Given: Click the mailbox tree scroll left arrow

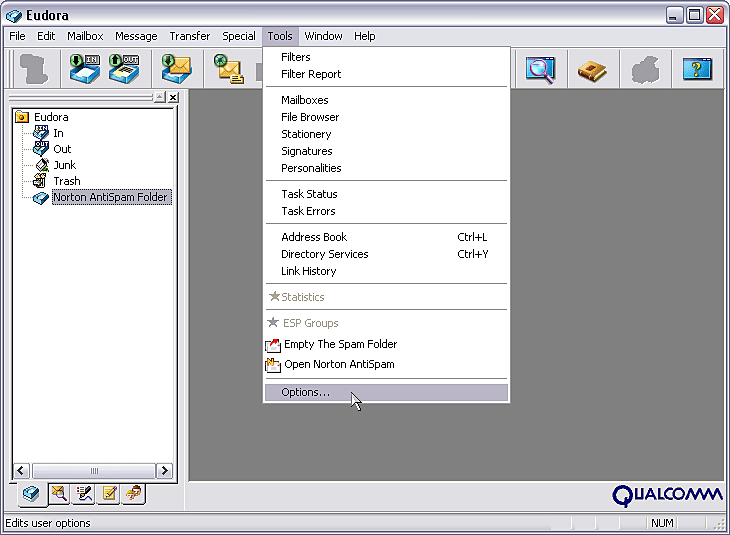Looking at the screenshot, I should [x=21, y=470].
